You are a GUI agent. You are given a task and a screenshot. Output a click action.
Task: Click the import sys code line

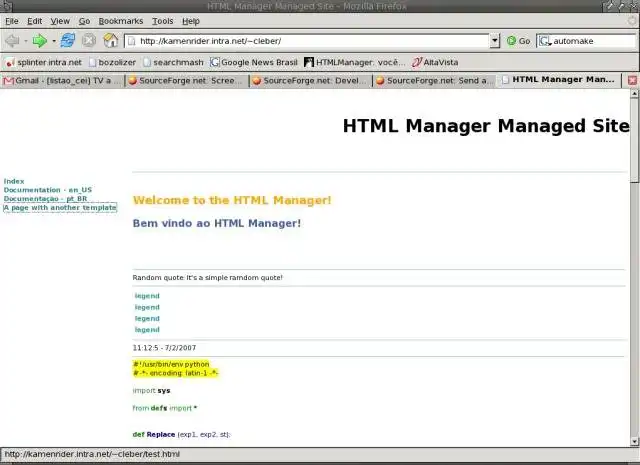pyautogui.click(x=151, y=391)
